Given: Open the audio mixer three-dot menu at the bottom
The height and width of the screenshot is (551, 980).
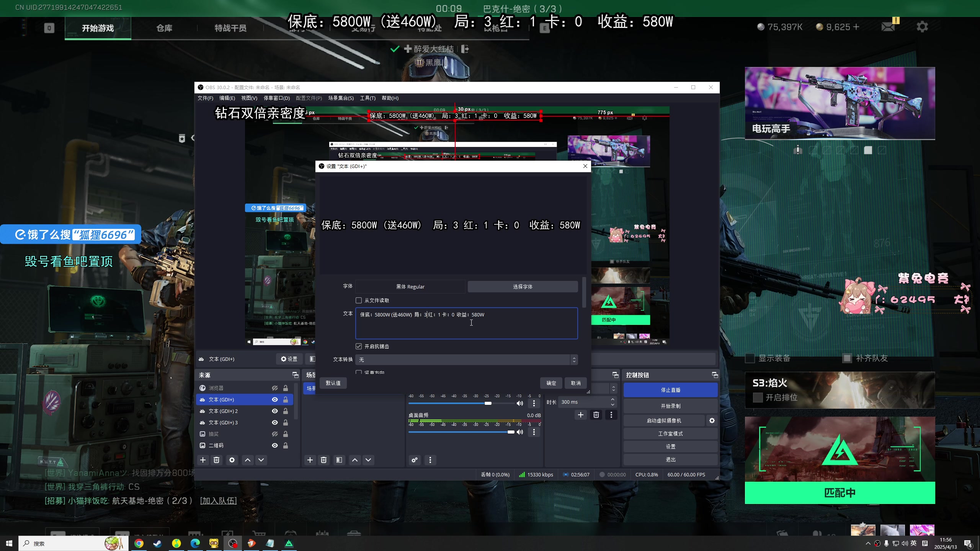Looking at the screenshot, I should [430, 460].
